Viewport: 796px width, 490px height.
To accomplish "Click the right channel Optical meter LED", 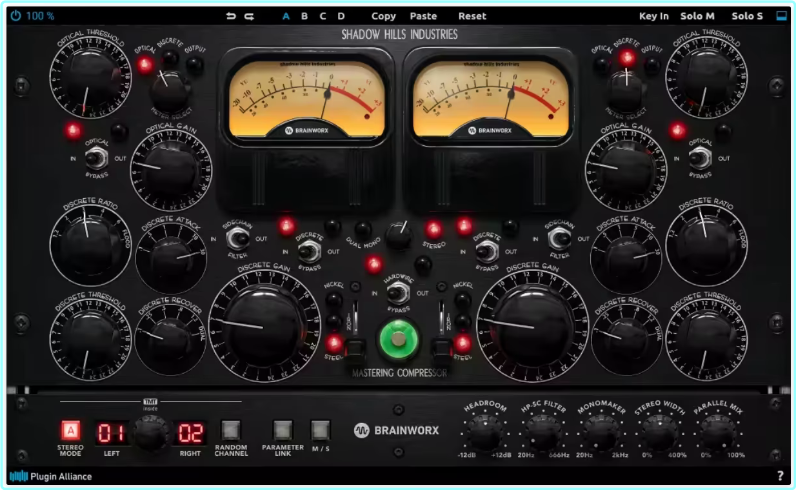I will point(602,65).
